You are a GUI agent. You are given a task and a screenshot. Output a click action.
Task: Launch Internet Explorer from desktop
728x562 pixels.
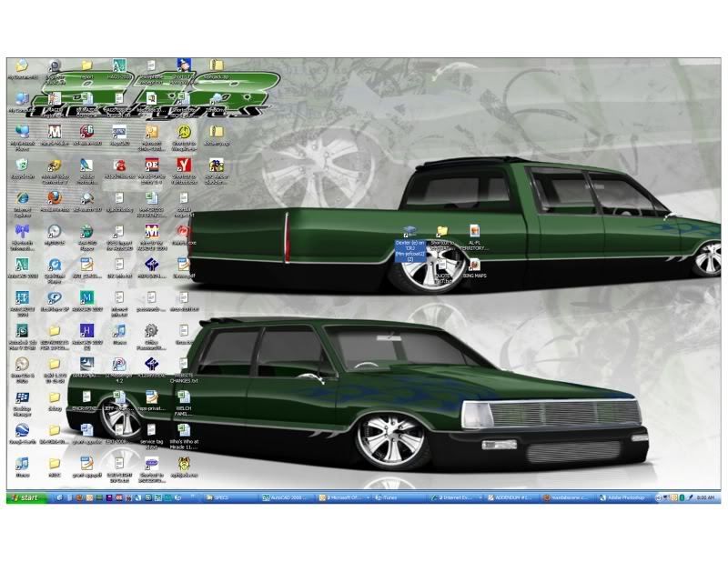(x=23, y=198)
